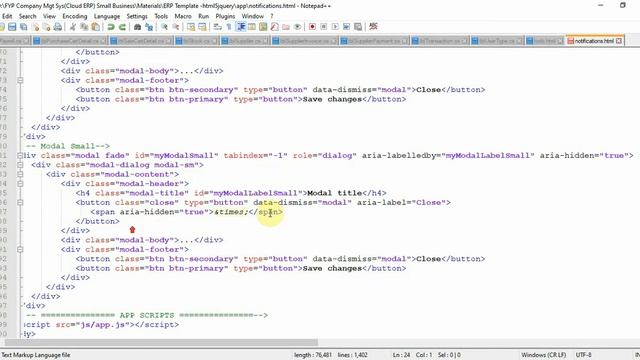This screenshot has width=640, height=360.
Task: Open the User Defined Language icon
Action: tap(252, 27)
